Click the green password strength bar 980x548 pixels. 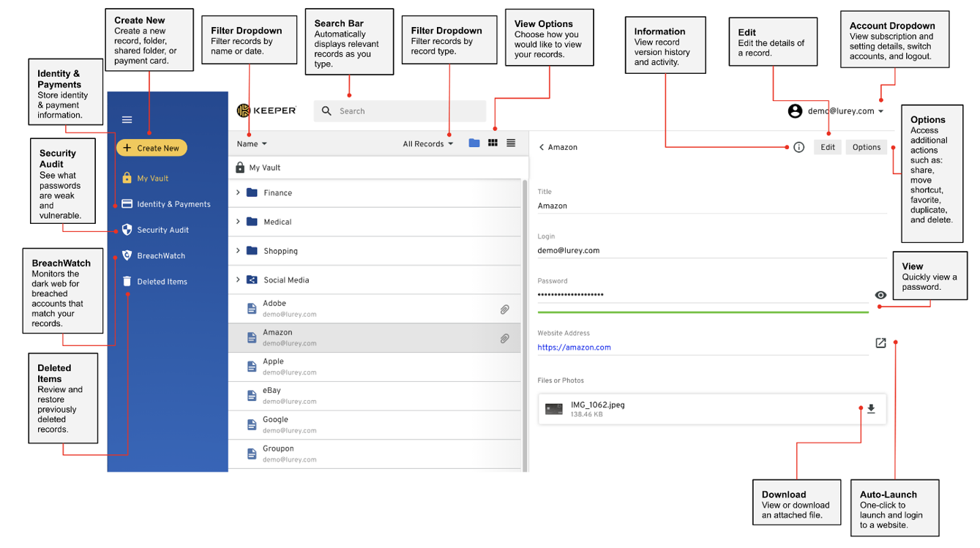(703, 312)
